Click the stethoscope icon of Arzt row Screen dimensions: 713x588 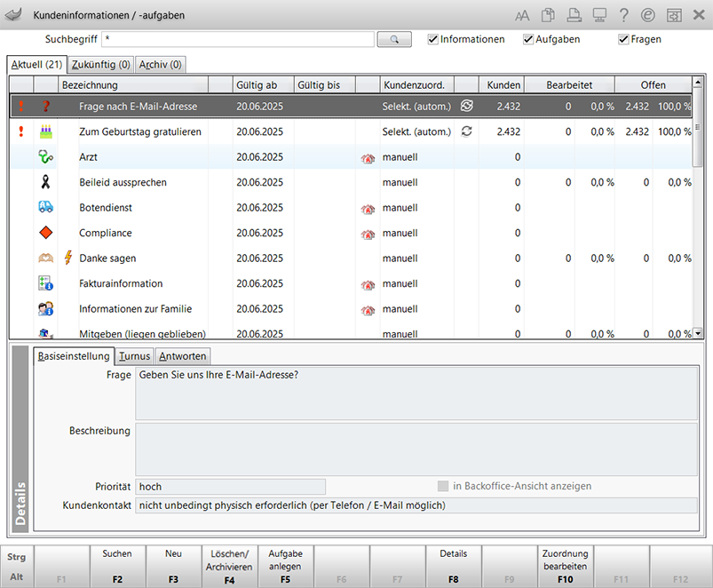click(45, 157)
